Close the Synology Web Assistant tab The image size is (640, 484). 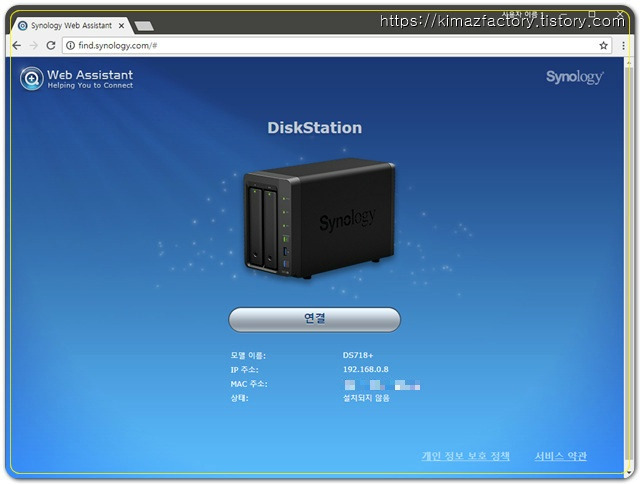pos(121,26)
